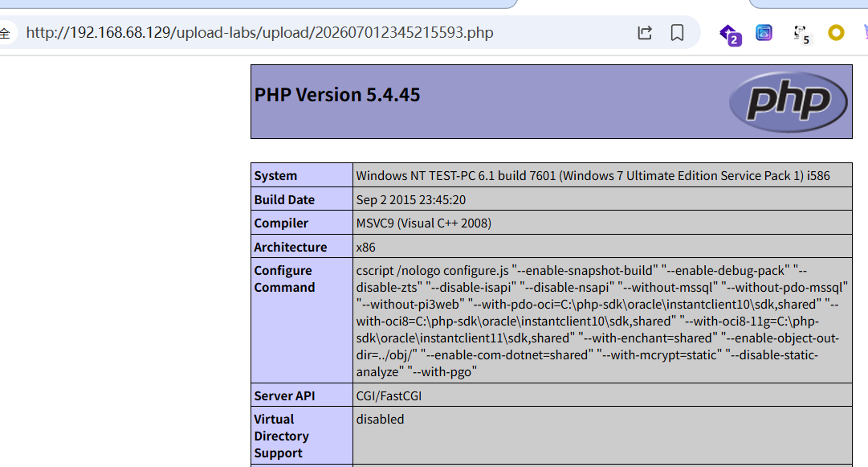Image resolution: width=868 pixels, height=467 pixels.
Task: Click the MSVC9 (Visual C++ 2008) value
Action: [423, 223]
